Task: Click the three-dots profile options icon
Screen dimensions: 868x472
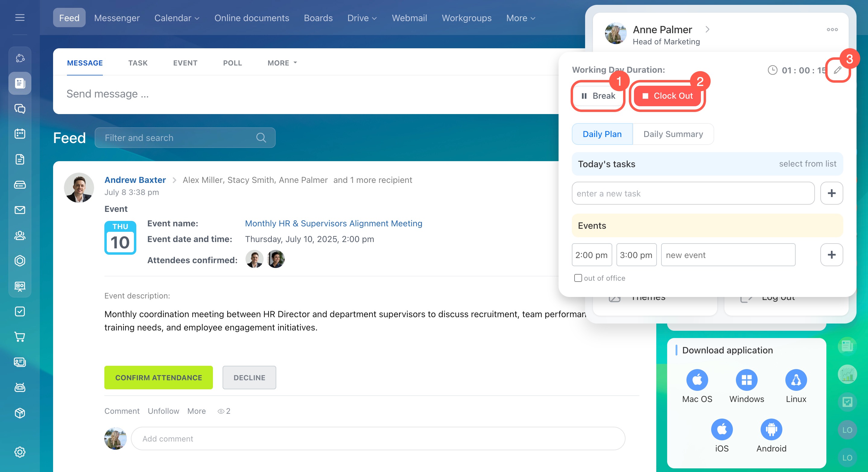Action: click(x=832, y=30)
